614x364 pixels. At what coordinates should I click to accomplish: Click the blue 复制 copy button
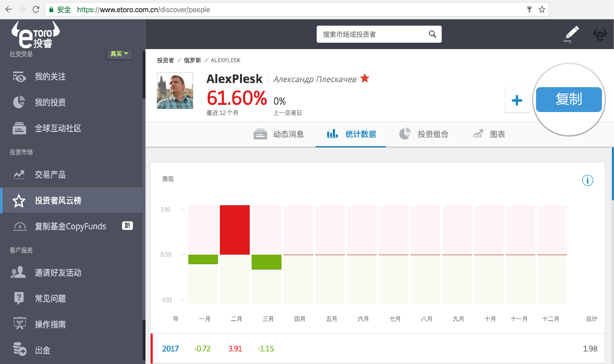click(569, 99)
